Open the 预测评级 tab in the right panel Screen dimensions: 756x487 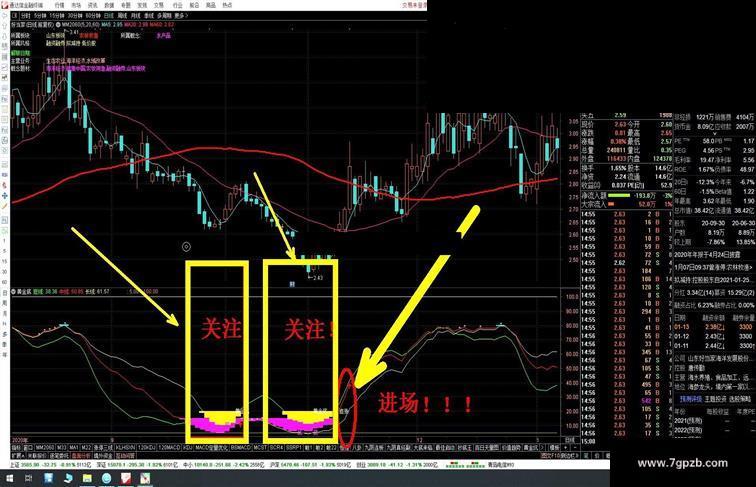tap(691, 399)
